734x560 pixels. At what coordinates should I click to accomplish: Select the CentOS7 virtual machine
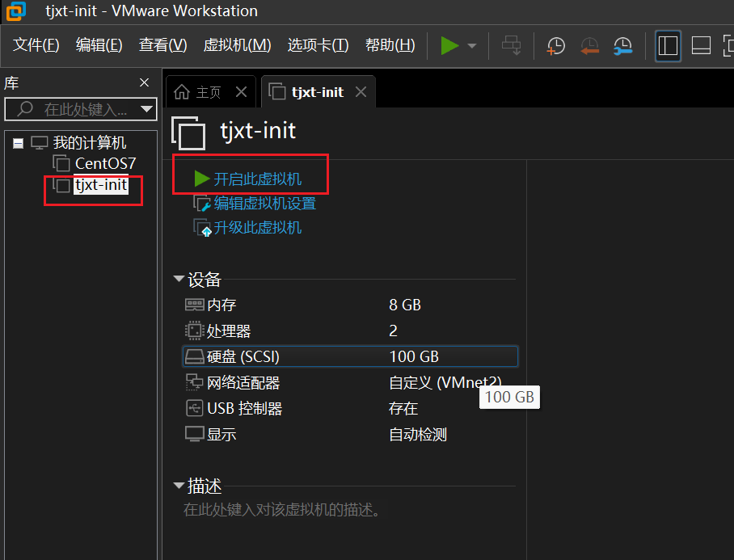tap(105, 164)
